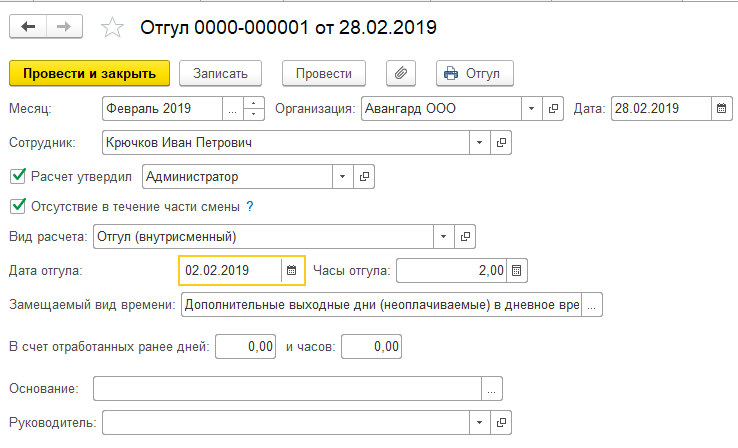This screenshot has height=448, width=738.
Task: Print using the Отгул button
Action: 475,73
